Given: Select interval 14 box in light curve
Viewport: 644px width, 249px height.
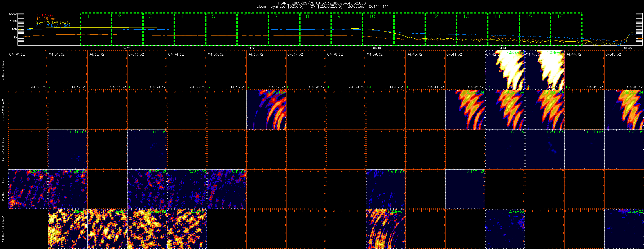Looking at the screenshot, I should [x=503, y=29].
